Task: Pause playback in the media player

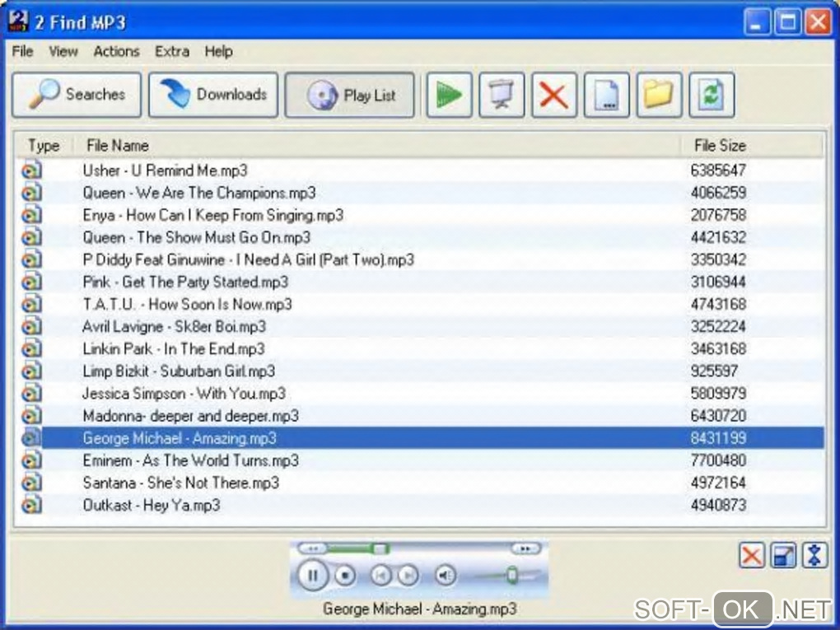Action: pyautogui.click(x=312, y=576)
